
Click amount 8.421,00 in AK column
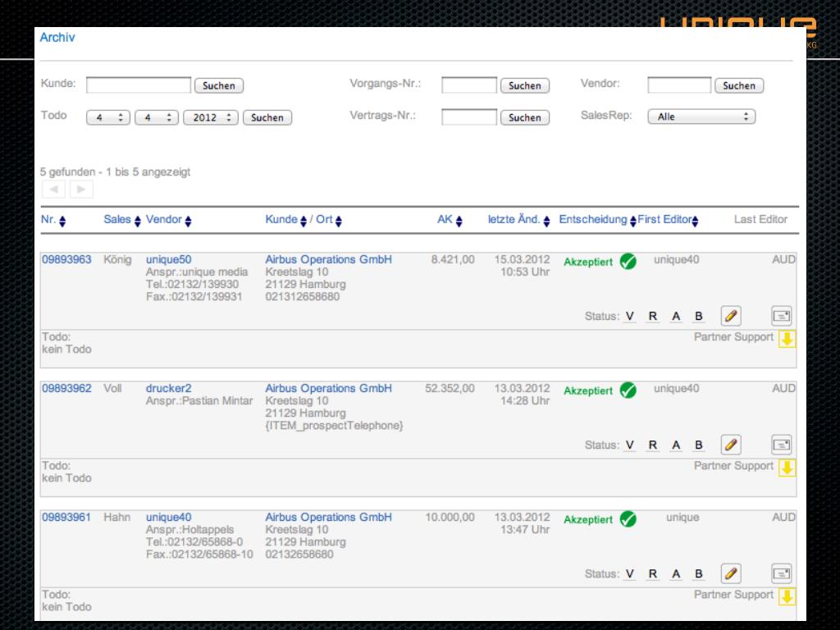pos(453,259)
